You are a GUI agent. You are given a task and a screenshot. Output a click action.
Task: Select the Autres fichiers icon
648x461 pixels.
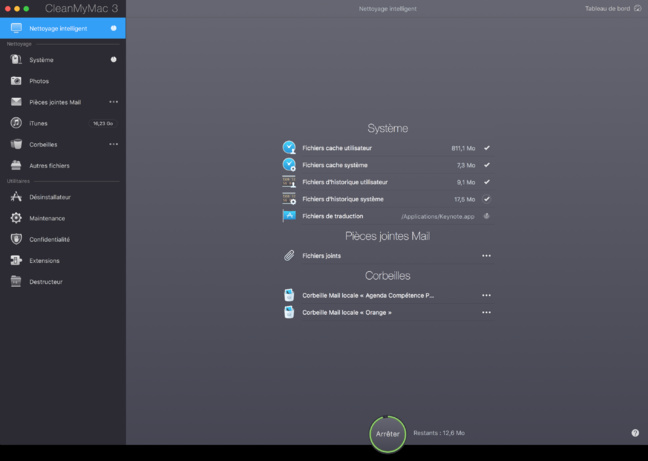16,165
